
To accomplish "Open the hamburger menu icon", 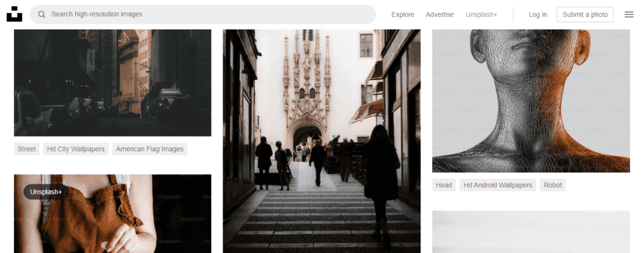I will point(629,14).
